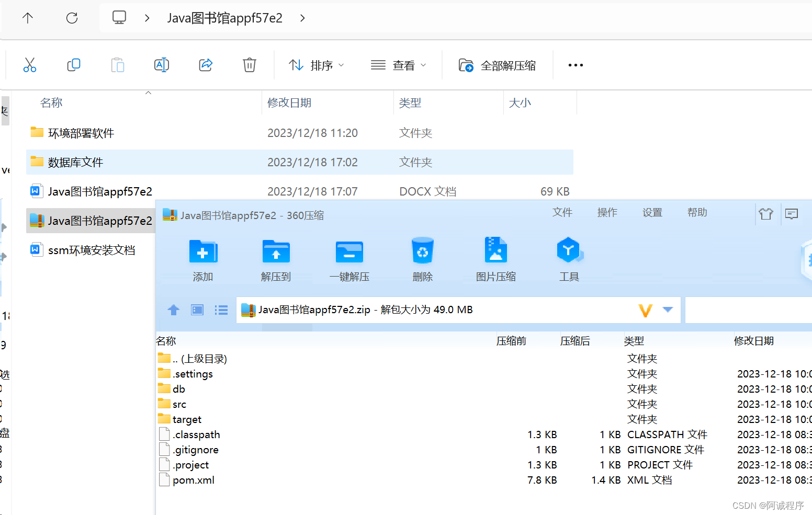This screenshot has width=812, height=515.
Task: Toggle list view in 360压缩
Action: tap(221, 310)
